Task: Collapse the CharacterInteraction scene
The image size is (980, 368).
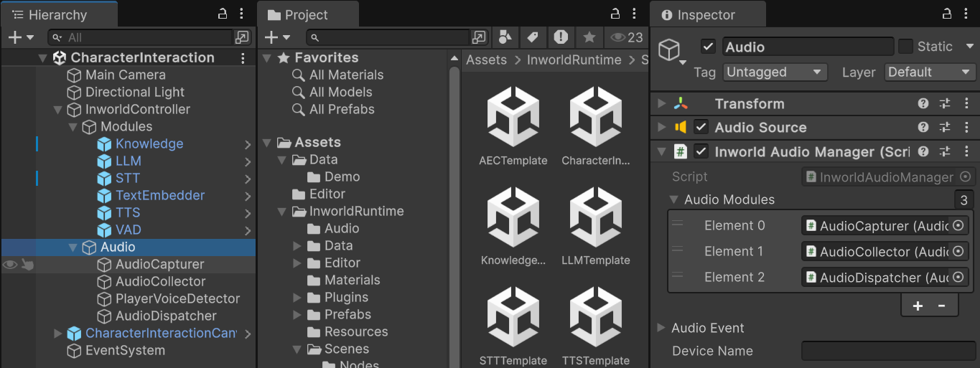Action: click(42, 58)
